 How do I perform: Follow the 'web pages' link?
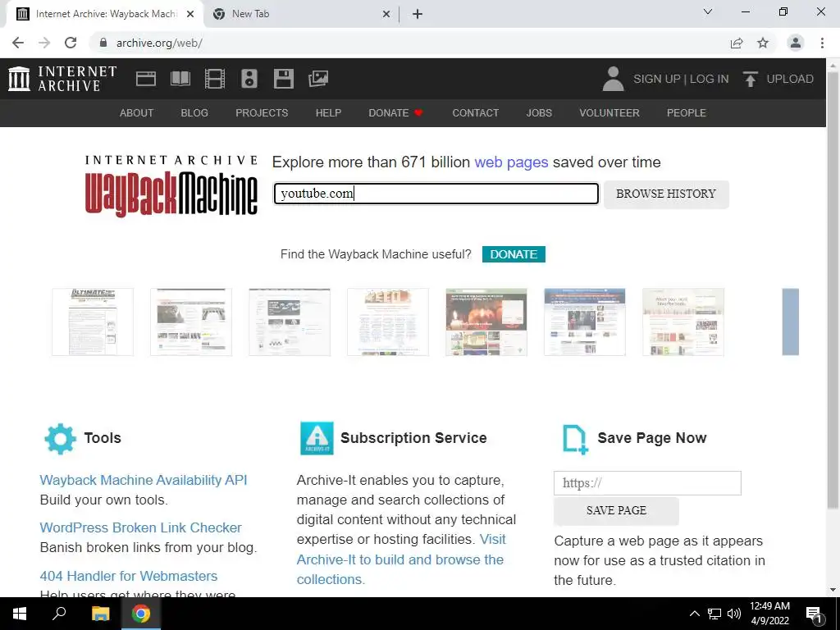tap(512, 162)
